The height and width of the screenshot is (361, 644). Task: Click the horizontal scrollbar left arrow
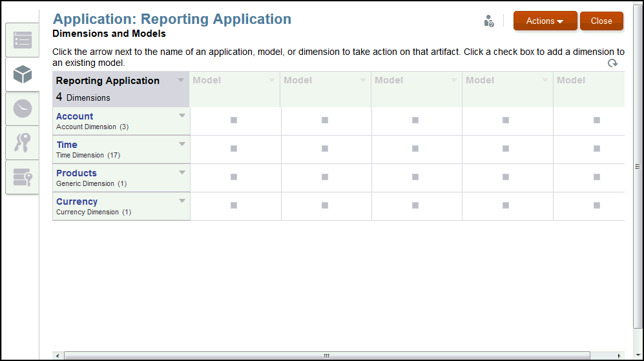57,356
